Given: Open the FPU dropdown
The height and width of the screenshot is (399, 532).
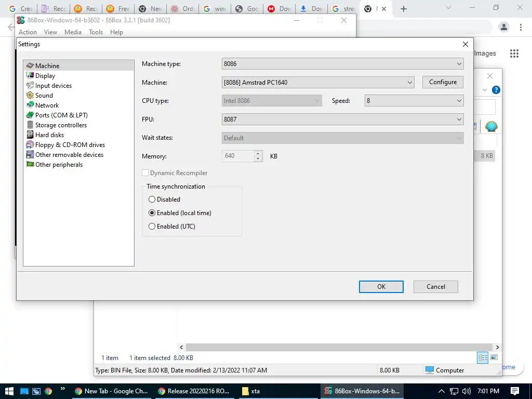Looking at the screenshot, I should point(343,119).
